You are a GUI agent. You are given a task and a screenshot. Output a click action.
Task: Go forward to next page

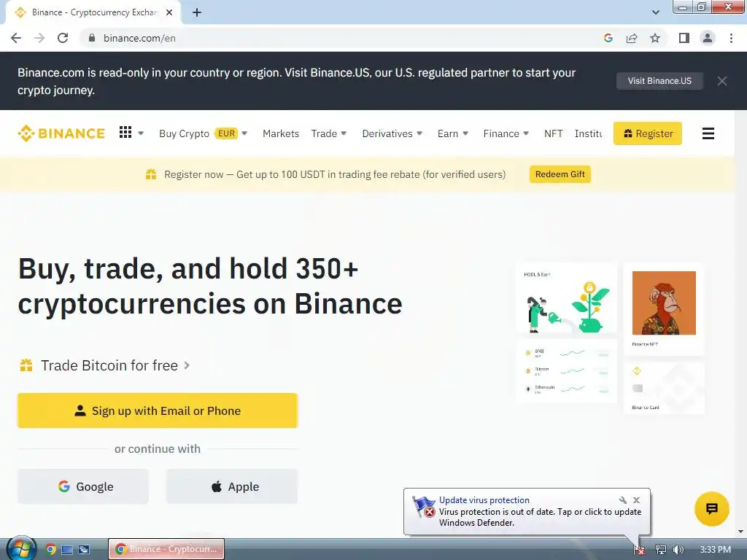[39, 38]
